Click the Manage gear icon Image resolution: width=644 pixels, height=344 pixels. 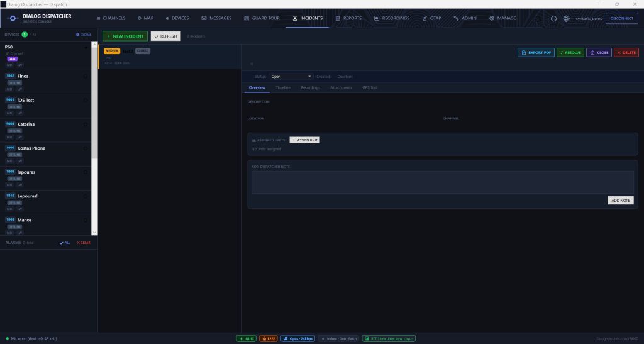tap(492, 18)
